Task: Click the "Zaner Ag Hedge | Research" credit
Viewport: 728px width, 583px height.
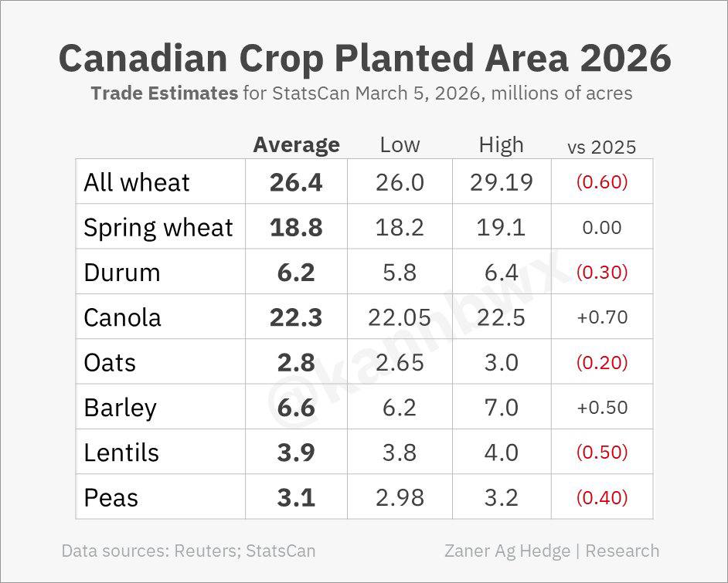Action: (x=552, y=551)
